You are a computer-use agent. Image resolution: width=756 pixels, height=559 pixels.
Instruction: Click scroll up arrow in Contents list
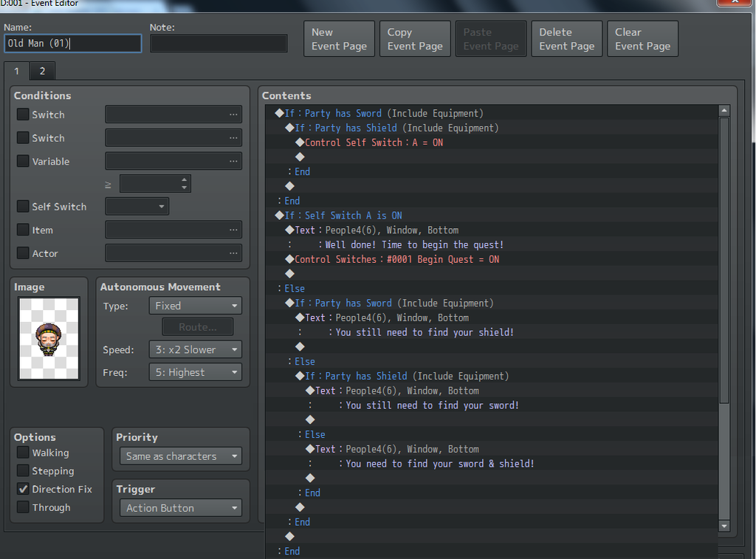(724, 111)
